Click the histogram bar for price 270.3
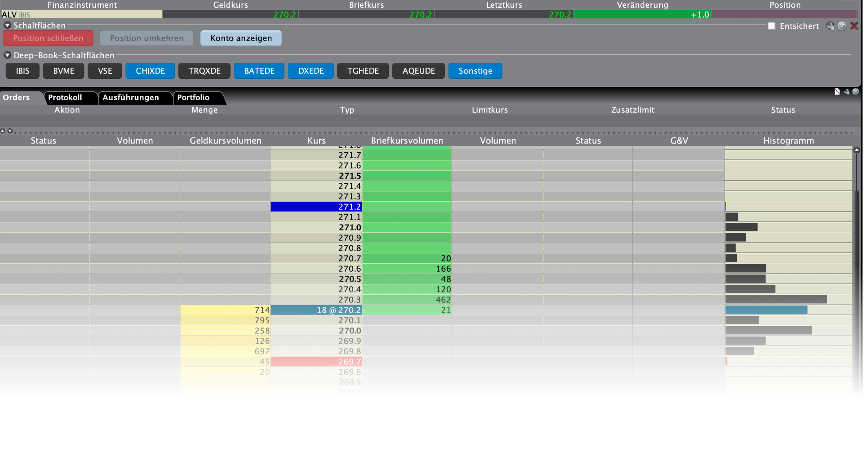868x450 pixels. [776, 300]
